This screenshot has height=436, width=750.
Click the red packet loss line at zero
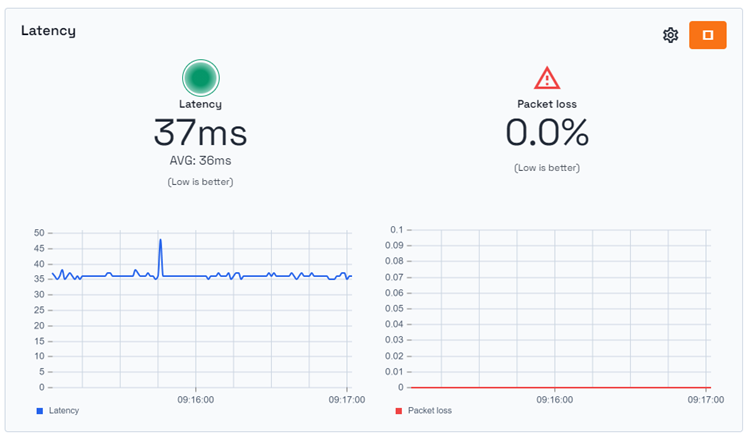[x=561, y=387]
